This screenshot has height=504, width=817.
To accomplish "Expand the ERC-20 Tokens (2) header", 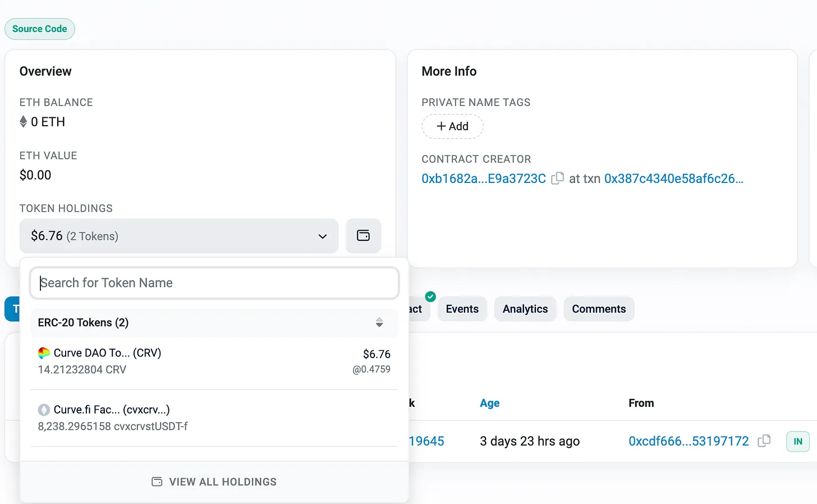I will coord(83,323).
